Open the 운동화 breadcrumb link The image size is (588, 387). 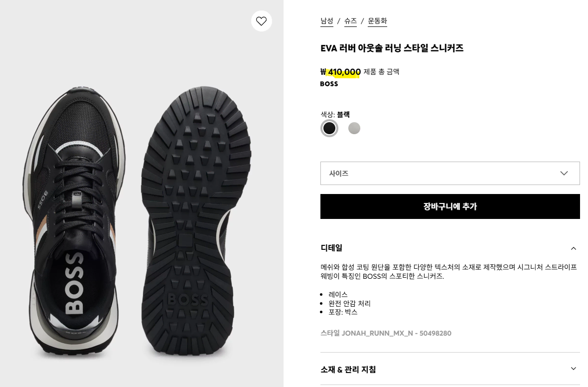click(x=377, y=21)
